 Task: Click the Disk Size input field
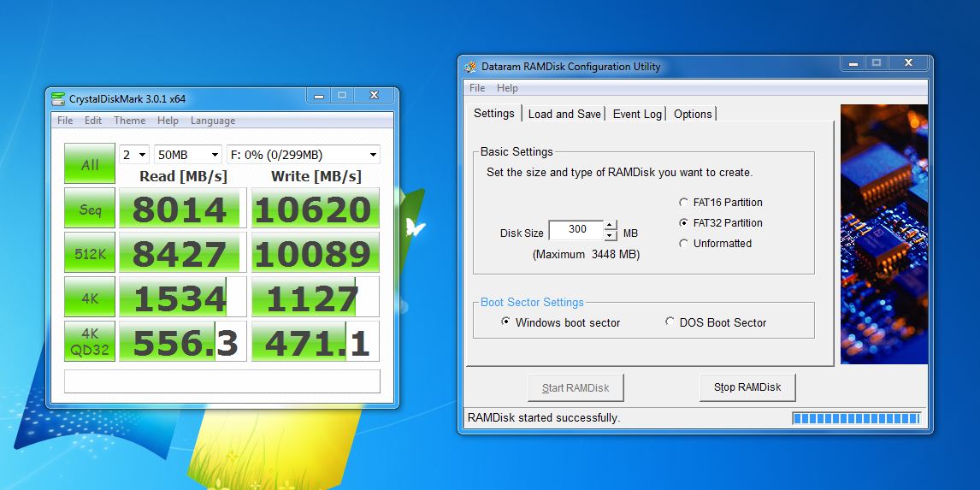(576, 230)
